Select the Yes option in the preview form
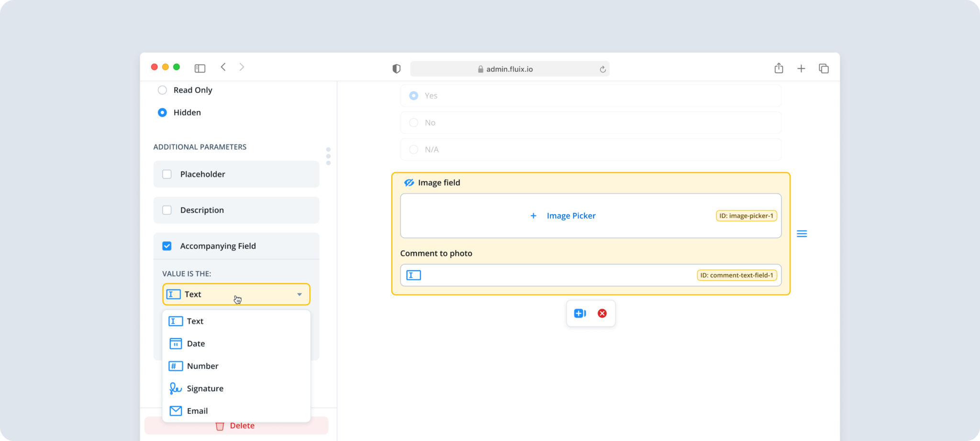This screenshot has height=441, width=980. pyautogui.click(x=413, y=95)
